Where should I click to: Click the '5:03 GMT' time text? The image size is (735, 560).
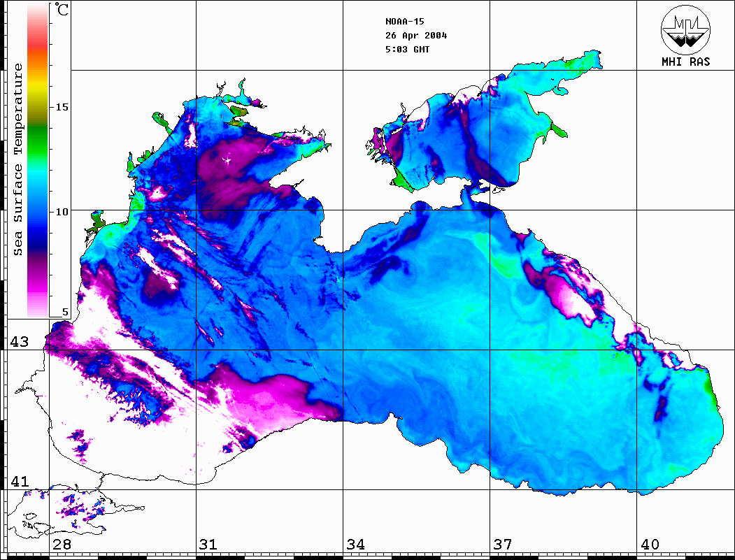(x=407, y=49)
